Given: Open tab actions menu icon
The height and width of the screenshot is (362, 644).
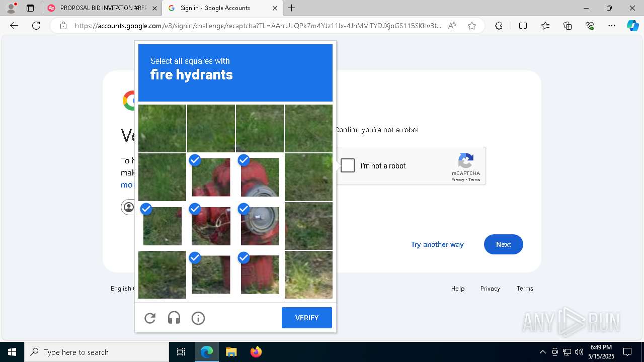Looking at the screenshot, I should 30,8.
